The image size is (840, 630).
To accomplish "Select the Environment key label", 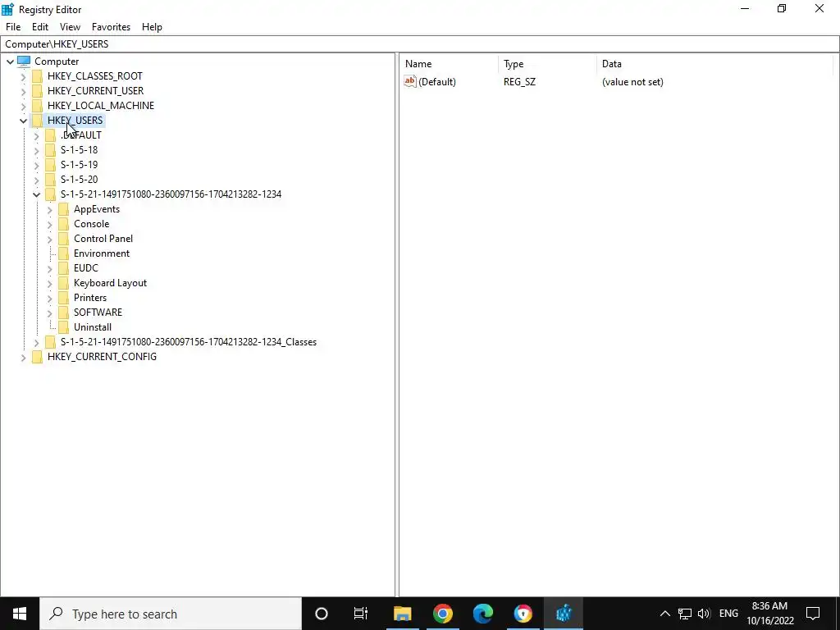I will coord(102,253).
